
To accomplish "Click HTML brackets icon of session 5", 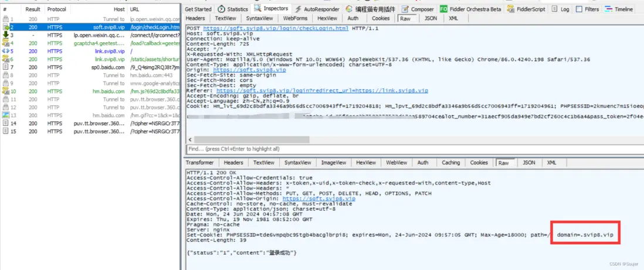I will click(6, 52).
